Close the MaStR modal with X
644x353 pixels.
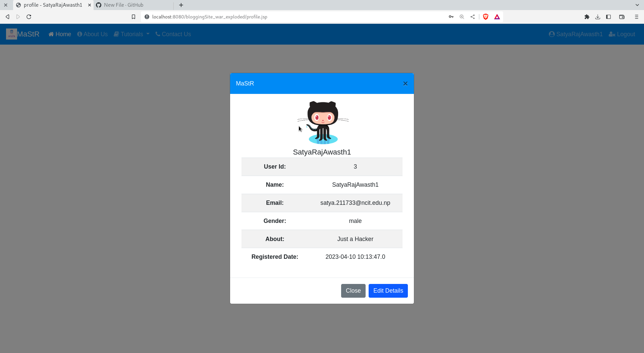pyautogui.click(x=405, y=83)
